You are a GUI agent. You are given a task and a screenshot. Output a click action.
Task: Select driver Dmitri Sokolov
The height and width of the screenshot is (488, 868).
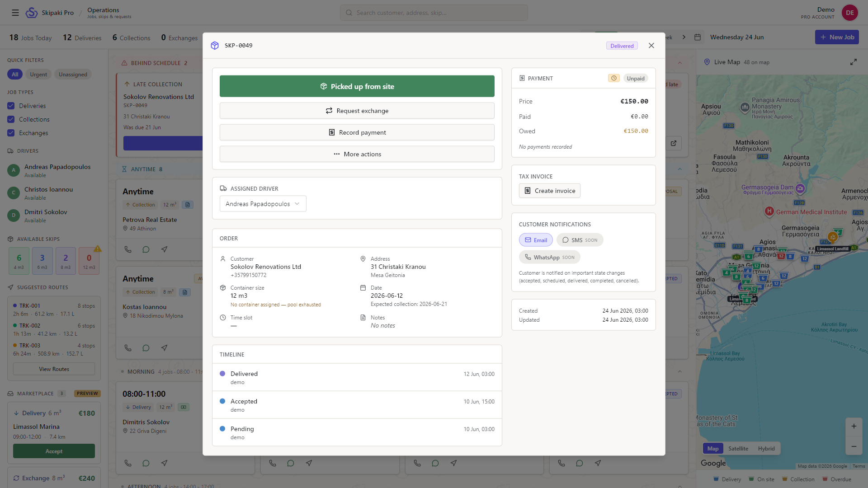coord(54,216)
